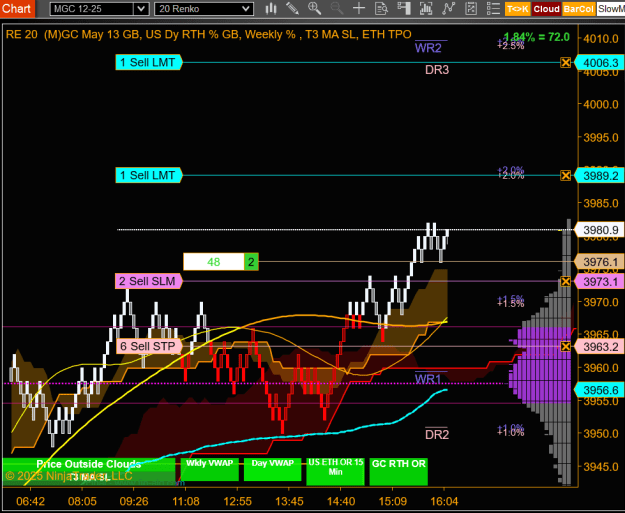Cancel the 3989.2 sell limit order X
Screen dimensions: 625x513
coord(565,175)
